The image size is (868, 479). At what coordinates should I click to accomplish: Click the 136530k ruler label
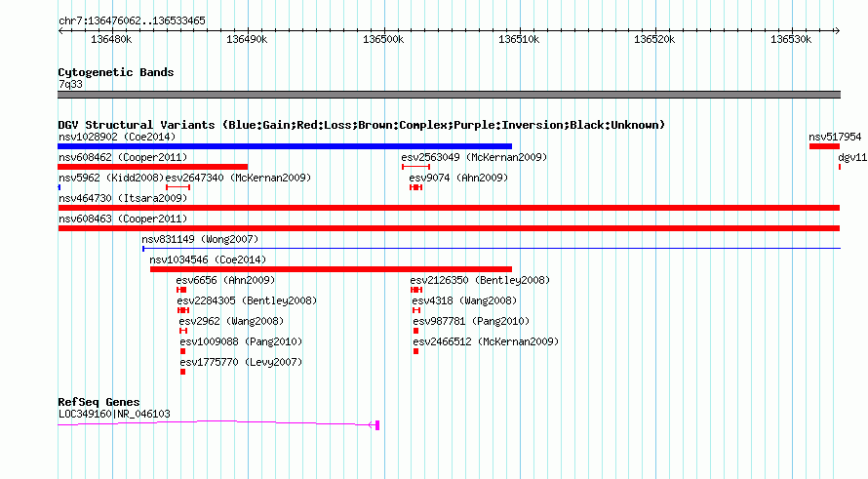point(791,39)
